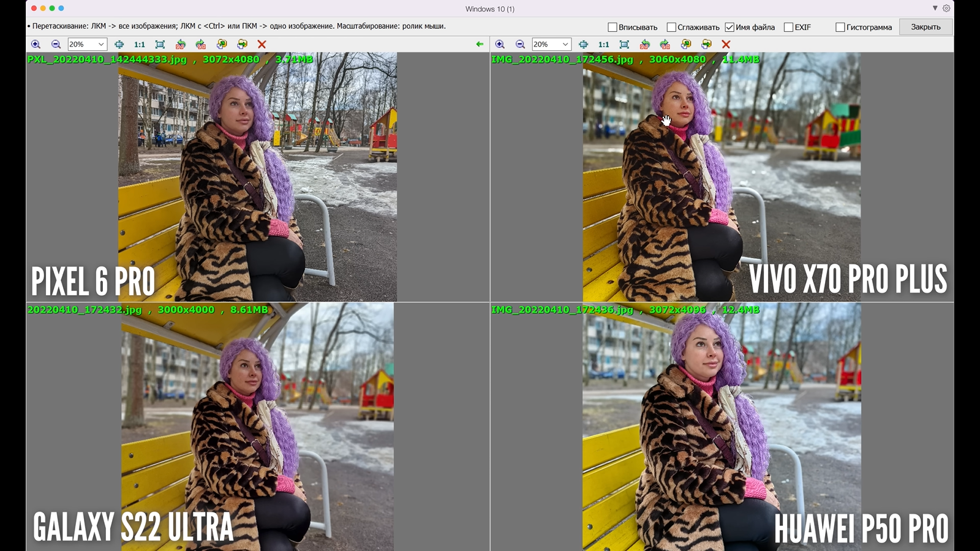This screenshot has height=551, width=980.
Task: Load previous image in the right pane toolbar
Action: [x=686, y=44]
